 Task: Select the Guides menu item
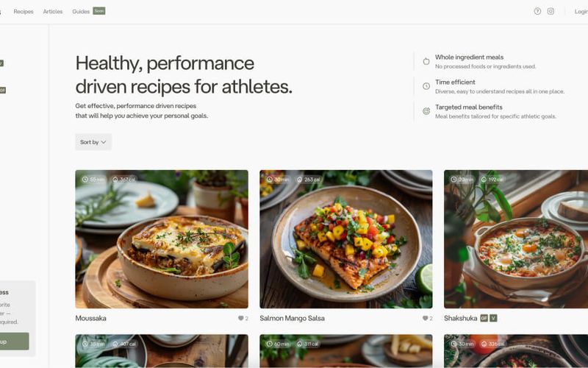pos(81,12)
